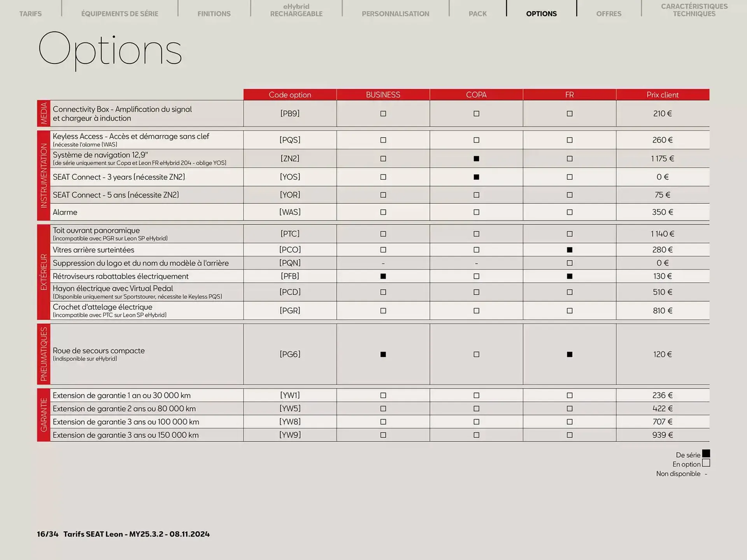Open the eHybrid RECHARGEABLE page
The width and height of the screenshot is (747, 560).
(296, 10)
